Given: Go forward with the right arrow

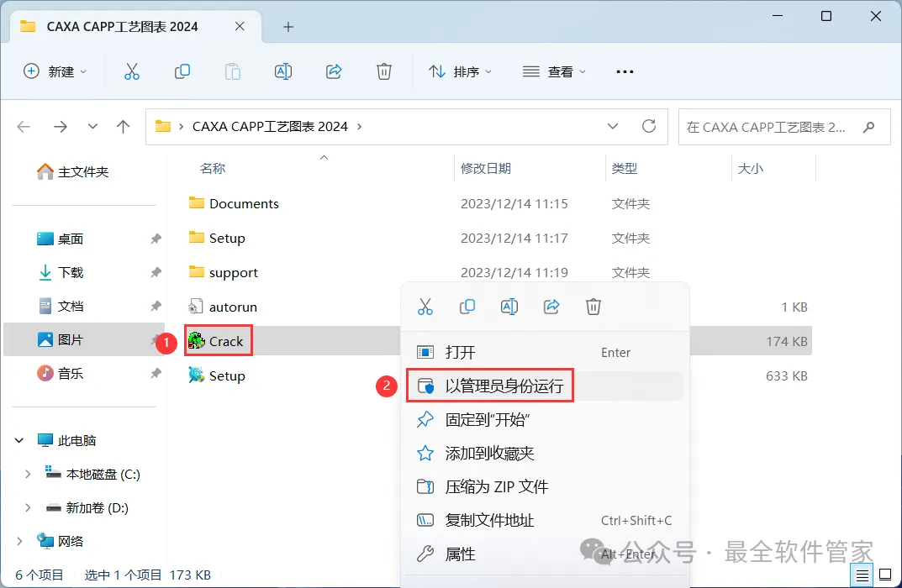Looking at the screenshot, I should [60, 127].
